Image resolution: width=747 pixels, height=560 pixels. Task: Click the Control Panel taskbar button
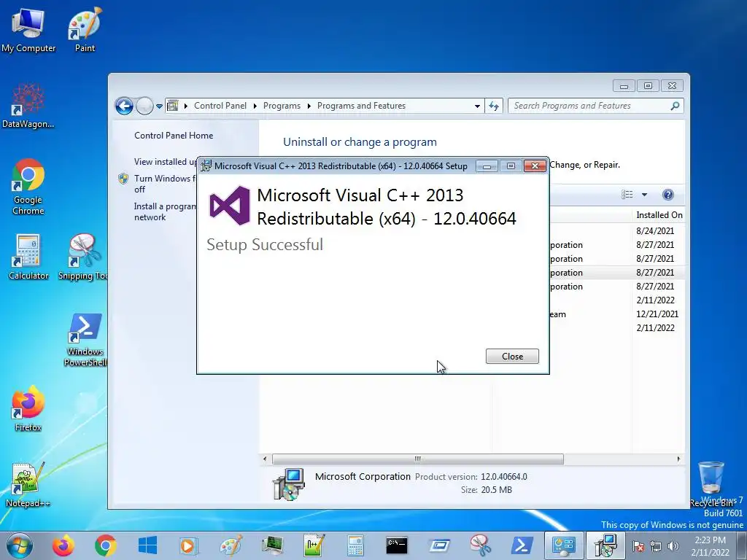564,545
